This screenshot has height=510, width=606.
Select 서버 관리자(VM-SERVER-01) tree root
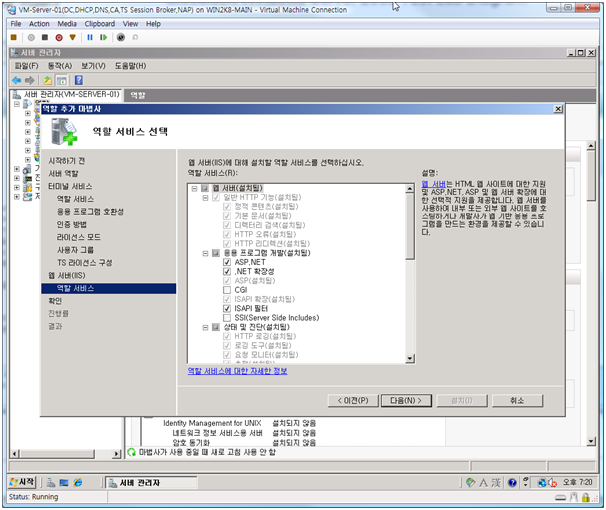point(72,94)
